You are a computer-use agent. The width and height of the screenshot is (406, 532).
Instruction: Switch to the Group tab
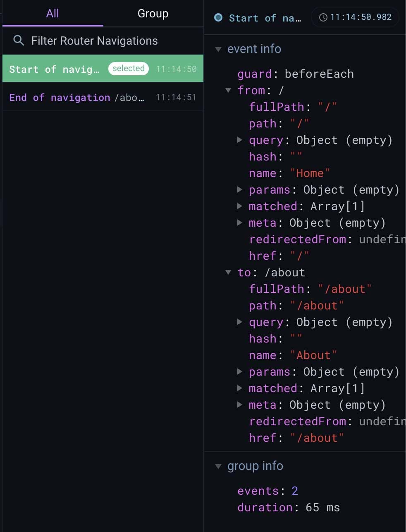[x=153, y=14]
